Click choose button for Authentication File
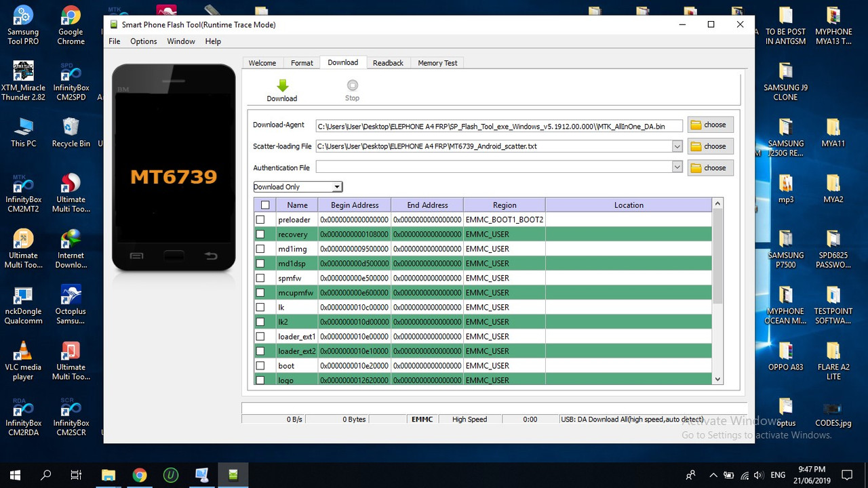Viewport: 868px width, 488px height. coord(710,167)
